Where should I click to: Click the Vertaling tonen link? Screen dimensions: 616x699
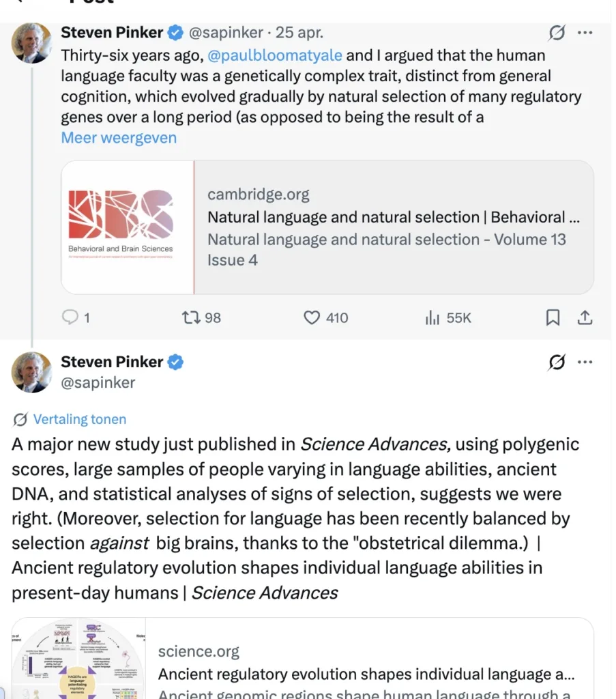point(79,419)
